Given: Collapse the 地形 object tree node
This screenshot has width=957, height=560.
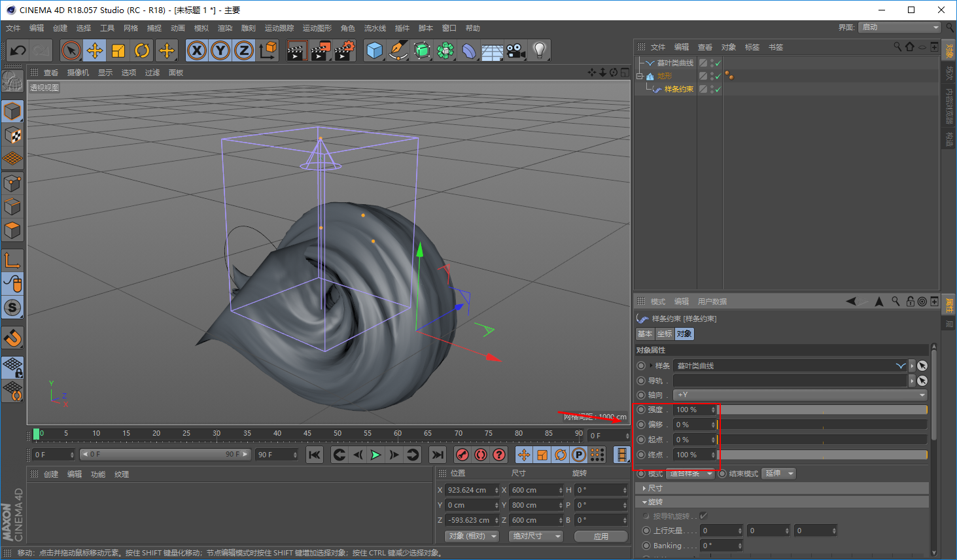Looking at the screenshot, I should coord(640,77).
